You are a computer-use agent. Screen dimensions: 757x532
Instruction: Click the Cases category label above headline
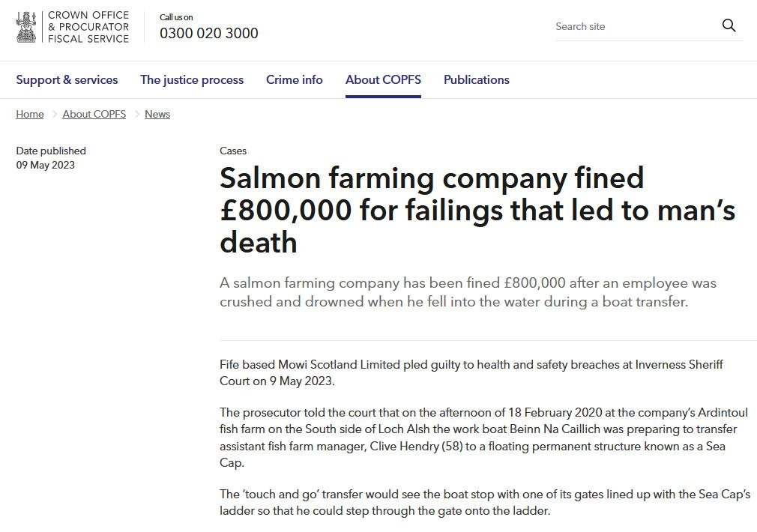click(x=233, y=151)
